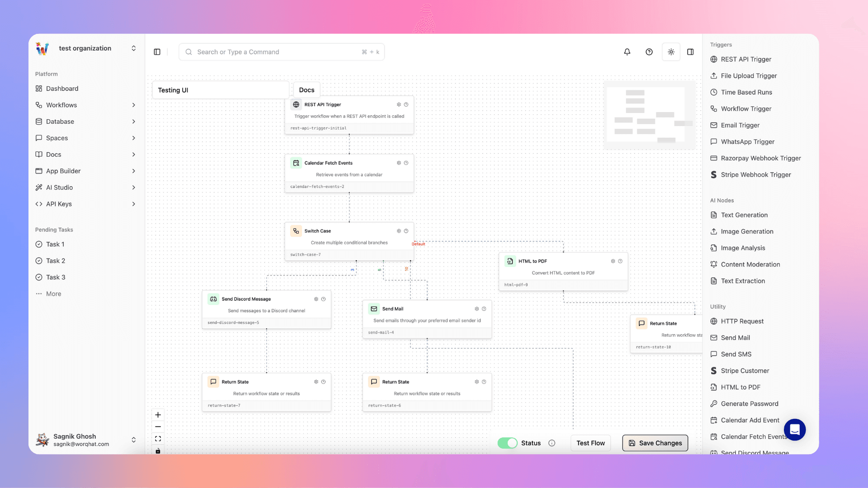The width and height of the screenshot is (868, 488).
Task: Open Dashboard in the sidebar
Action: coord(62,89)
